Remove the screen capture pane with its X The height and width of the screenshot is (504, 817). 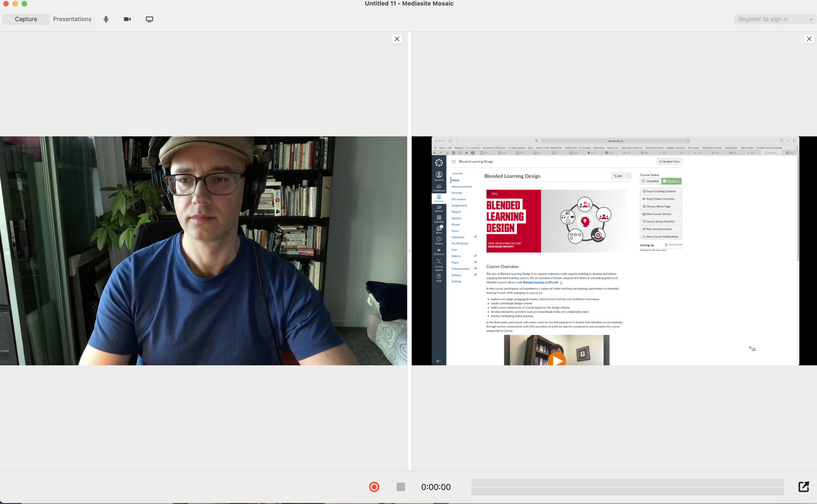tap(809, 39)
